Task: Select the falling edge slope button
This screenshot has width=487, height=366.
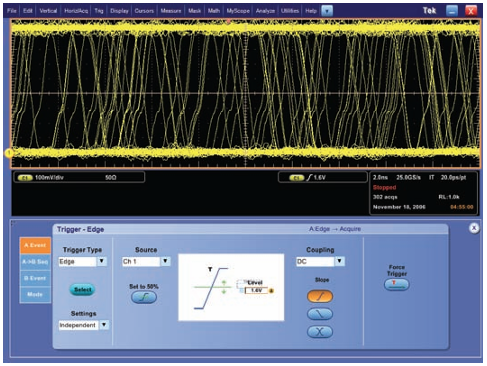Action: [320, 314]
